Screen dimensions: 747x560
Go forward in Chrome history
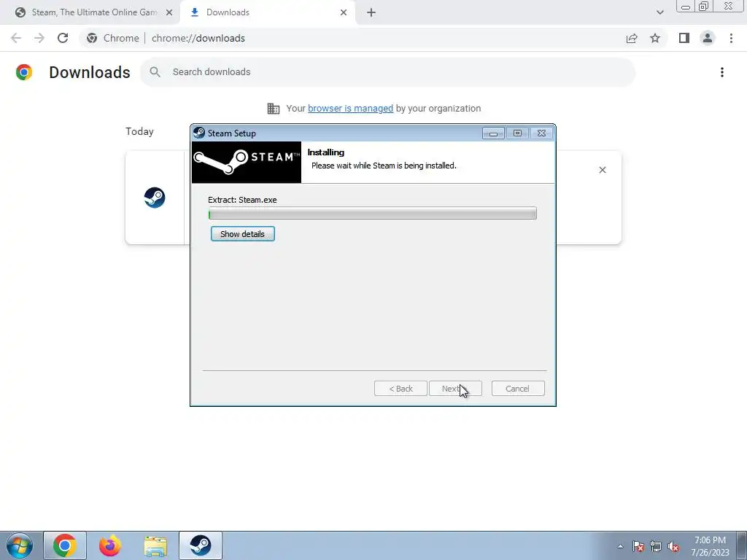[39, 38]
